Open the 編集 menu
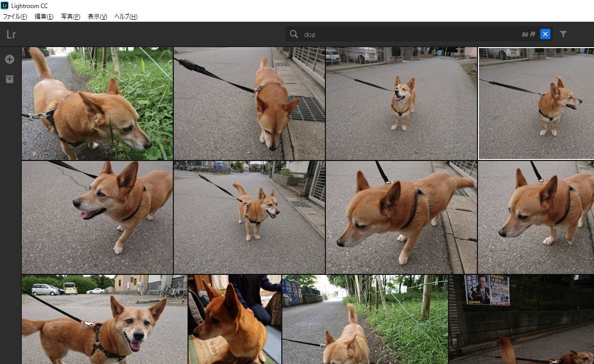The height and width of the screenshot is (364, 594). 44,16
